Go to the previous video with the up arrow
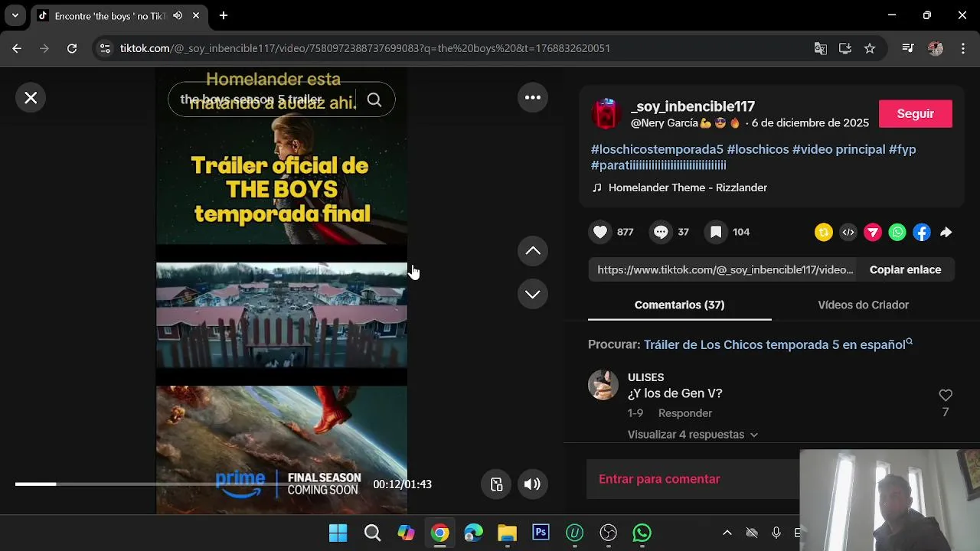Image resolution: width=980 pixels, height=551 pixels. (532, 251)
